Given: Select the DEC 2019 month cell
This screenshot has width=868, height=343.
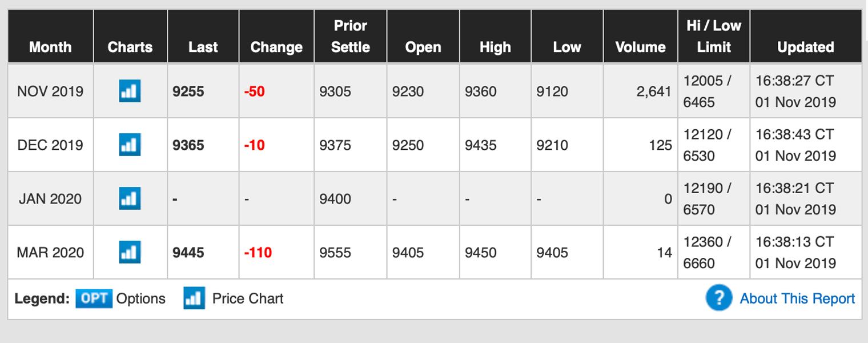Looking at the screenshot, I should [x=50, y=145].
